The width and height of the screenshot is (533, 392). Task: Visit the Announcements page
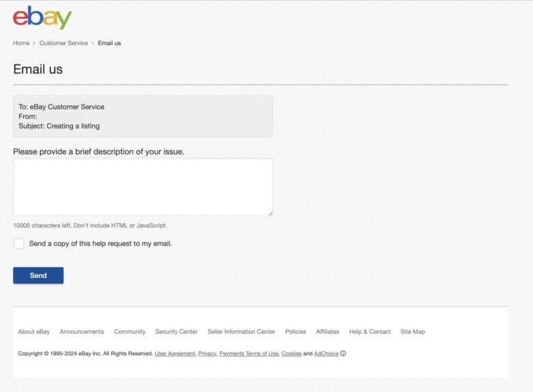tap(82, 332)
